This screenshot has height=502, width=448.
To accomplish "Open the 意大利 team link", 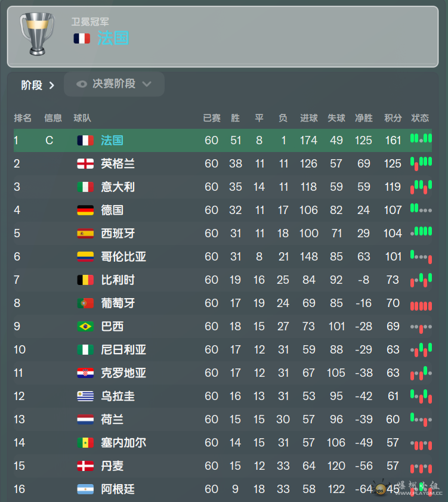I will point(118,187).
